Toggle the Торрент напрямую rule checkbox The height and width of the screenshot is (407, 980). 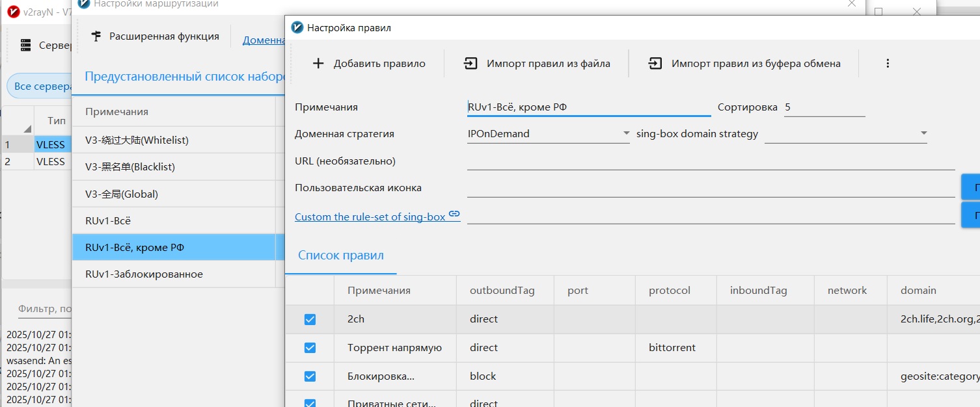click(310, 348)
